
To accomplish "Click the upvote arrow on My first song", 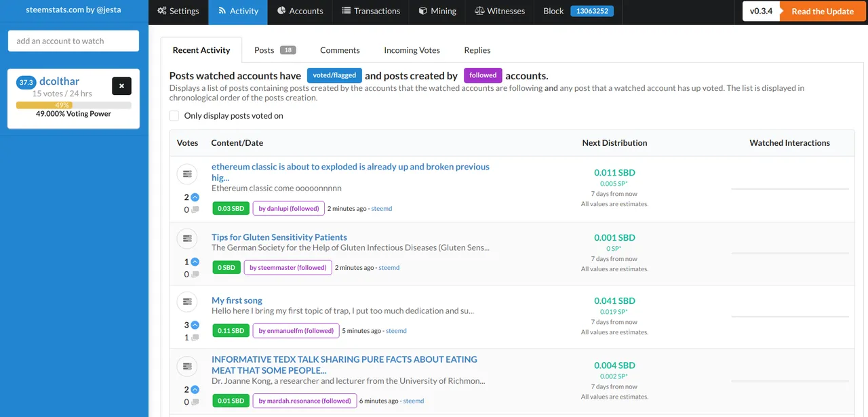I will (x=195, y=325).
